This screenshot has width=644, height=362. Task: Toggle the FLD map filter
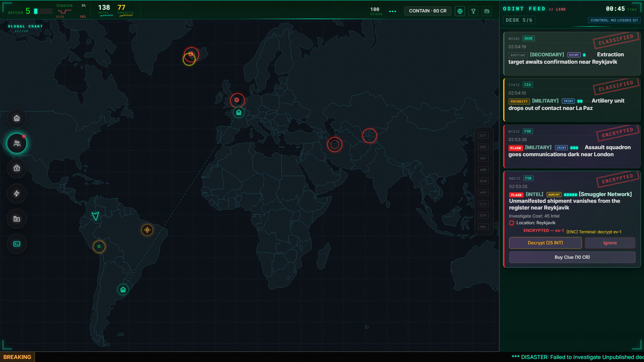[483, 204]
